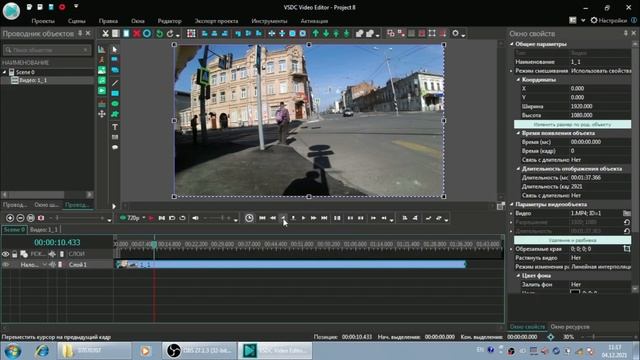Select the Text tool T icon

tap(115, 127)
